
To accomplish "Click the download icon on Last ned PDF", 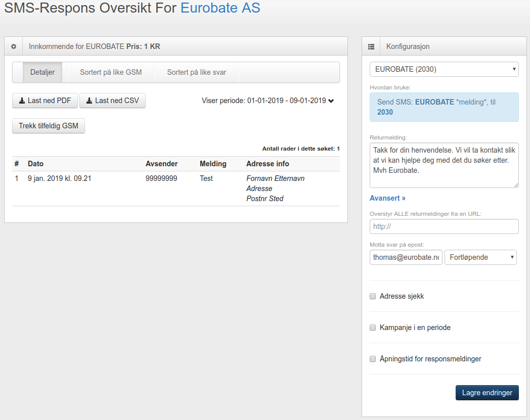I will 22,101.
